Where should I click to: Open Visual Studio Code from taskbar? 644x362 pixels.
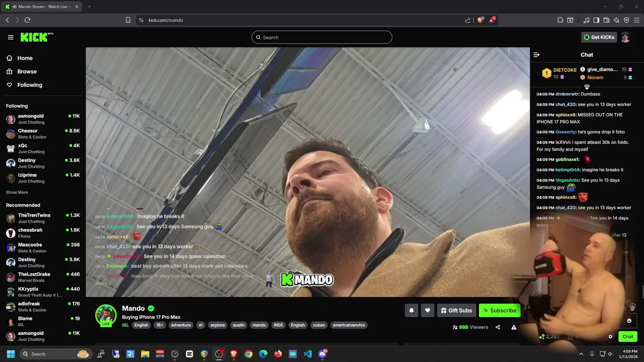[x=307, y=354]
